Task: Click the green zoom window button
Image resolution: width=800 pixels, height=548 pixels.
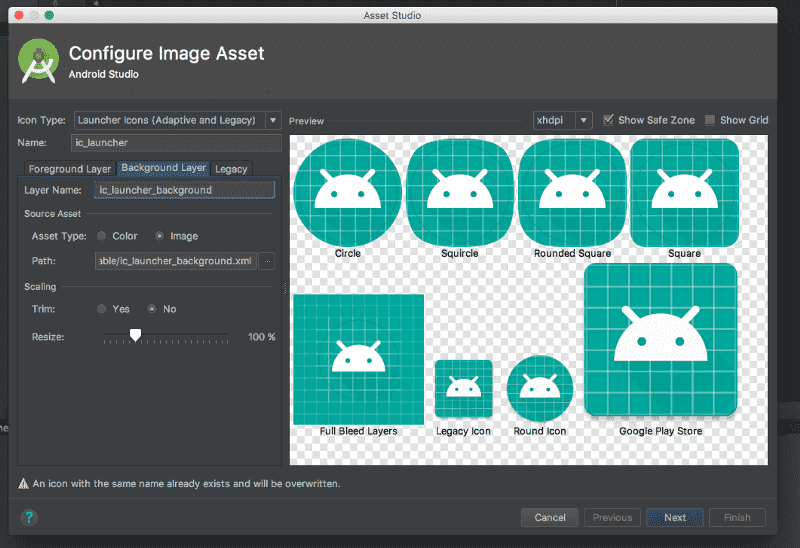Action: click(x=49, y=15)
